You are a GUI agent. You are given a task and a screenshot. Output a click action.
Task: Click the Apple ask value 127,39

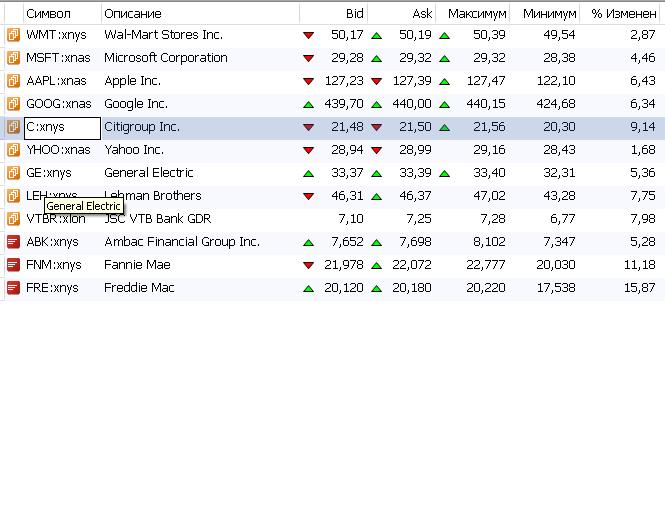(412, 81)
